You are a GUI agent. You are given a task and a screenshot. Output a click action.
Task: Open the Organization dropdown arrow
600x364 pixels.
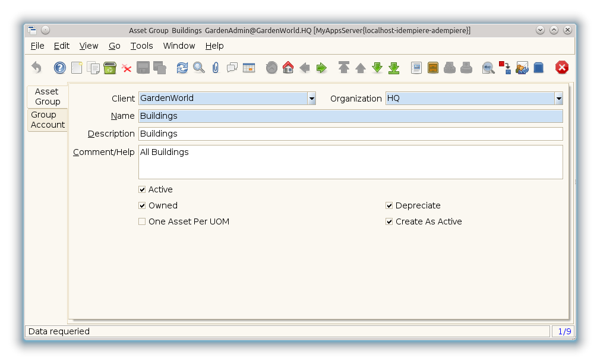pyautogui.click(x=558, y=99)
